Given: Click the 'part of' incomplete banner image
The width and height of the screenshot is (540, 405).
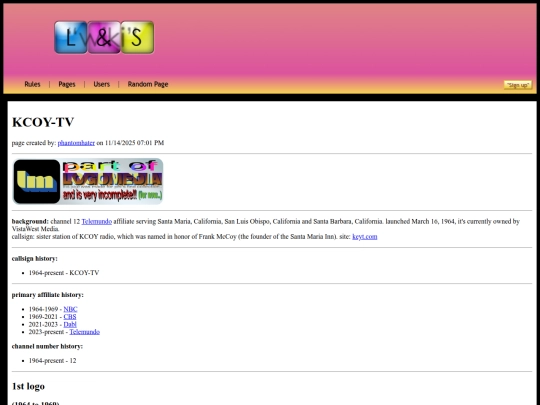Looking at the screenshot, I should [x=87, y=181].
